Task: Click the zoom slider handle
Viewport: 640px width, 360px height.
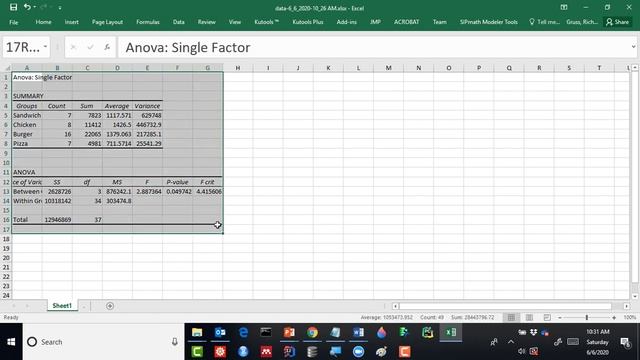Action: pyautogui.click(x=587, y=317)
